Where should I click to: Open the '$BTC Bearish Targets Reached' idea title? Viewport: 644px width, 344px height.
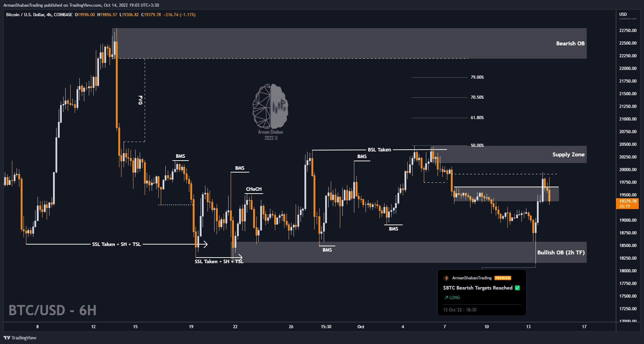[x=478, y=288]
